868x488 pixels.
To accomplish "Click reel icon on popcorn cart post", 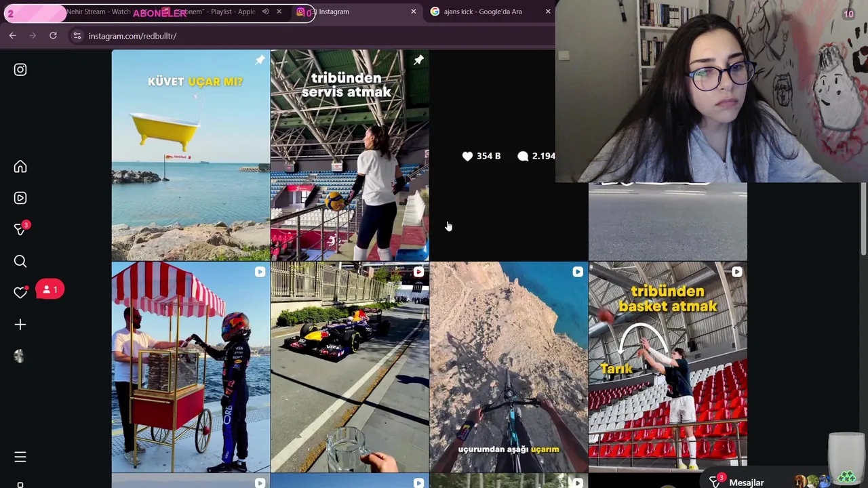I will point(260,272).
